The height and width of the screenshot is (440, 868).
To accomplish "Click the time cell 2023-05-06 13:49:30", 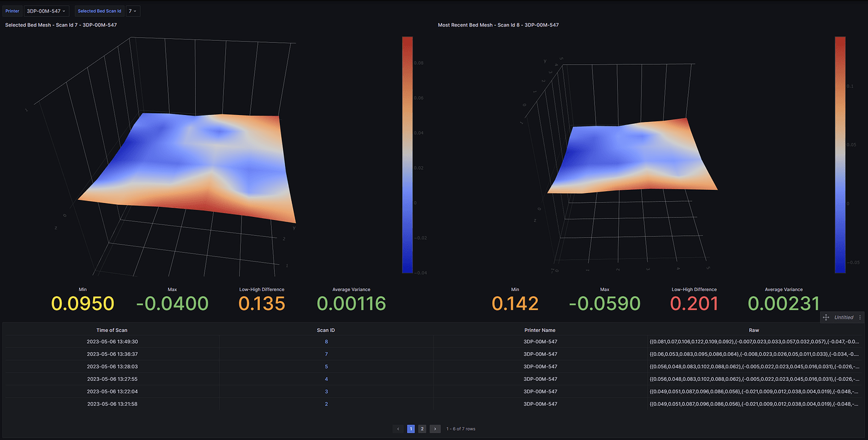I will (x=112, y=342).
